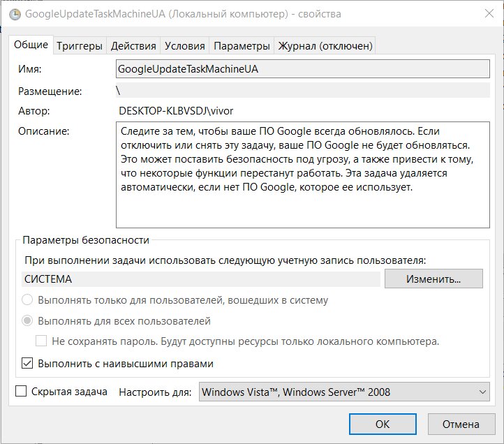Uncheck Выполнить с наивысшими правами
Viewport: 504px width, 444px height.
(x=27, y=364)
